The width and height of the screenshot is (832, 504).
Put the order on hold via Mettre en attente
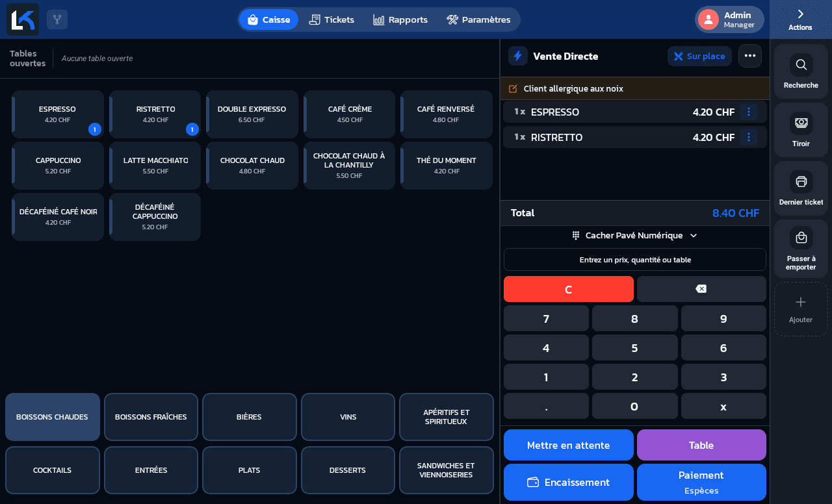point(569,445)
